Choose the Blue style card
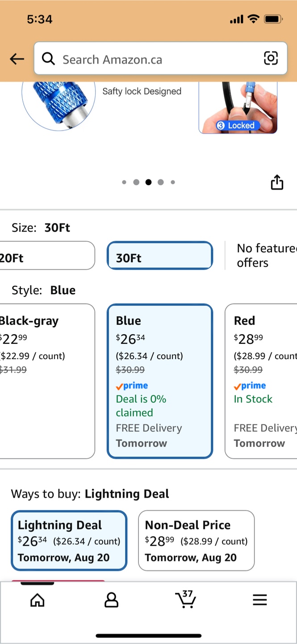This screenshot has height=644, width=297. 160,381
